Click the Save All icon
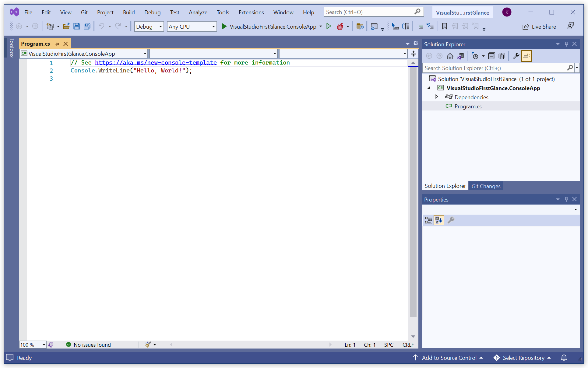 (x=87, y=26)
